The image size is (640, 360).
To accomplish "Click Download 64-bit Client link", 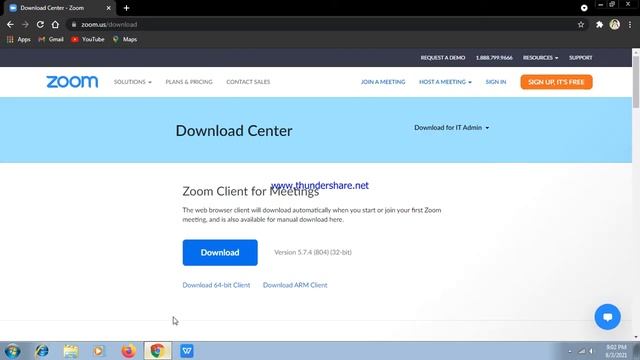I will click(216, 285).
